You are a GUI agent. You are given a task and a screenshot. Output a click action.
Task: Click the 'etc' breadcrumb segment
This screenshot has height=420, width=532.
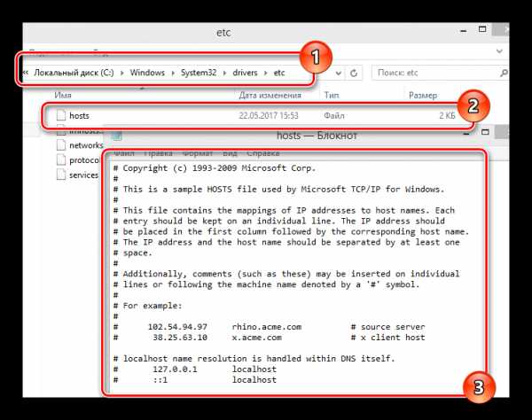click(279, 73)
